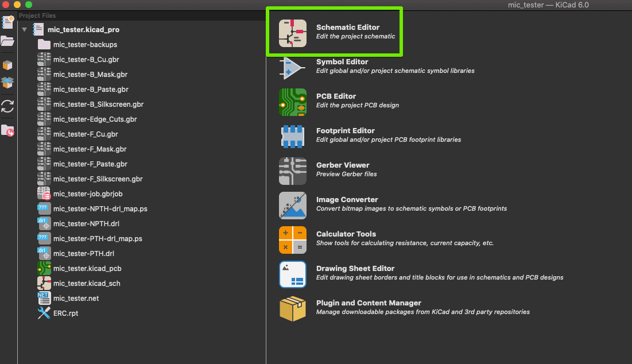Launch the Plugin and Content Manager icon
Screen dimensions: 632x364
[x=293, y=309]
